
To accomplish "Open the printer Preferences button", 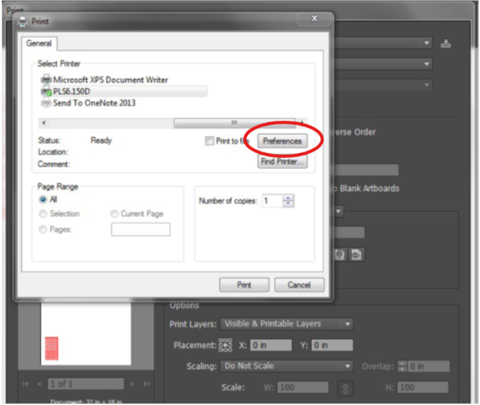I will click(x=282, y=141).
